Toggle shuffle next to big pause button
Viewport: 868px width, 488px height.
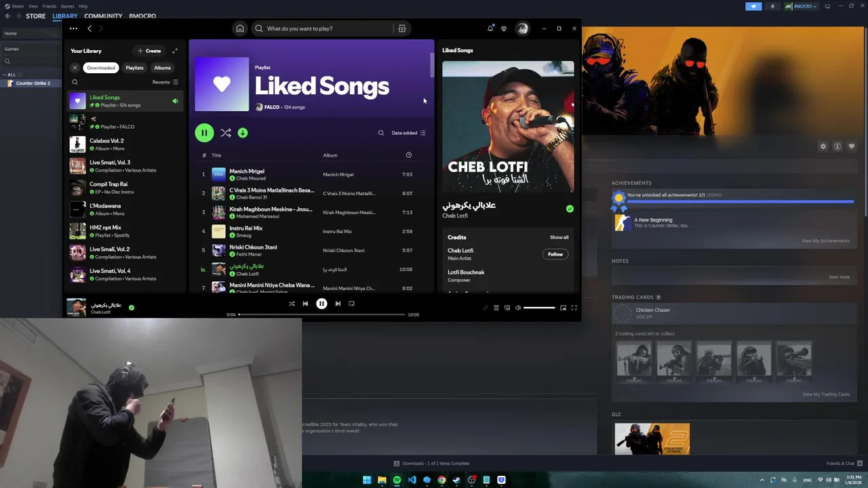click(226, 133)
